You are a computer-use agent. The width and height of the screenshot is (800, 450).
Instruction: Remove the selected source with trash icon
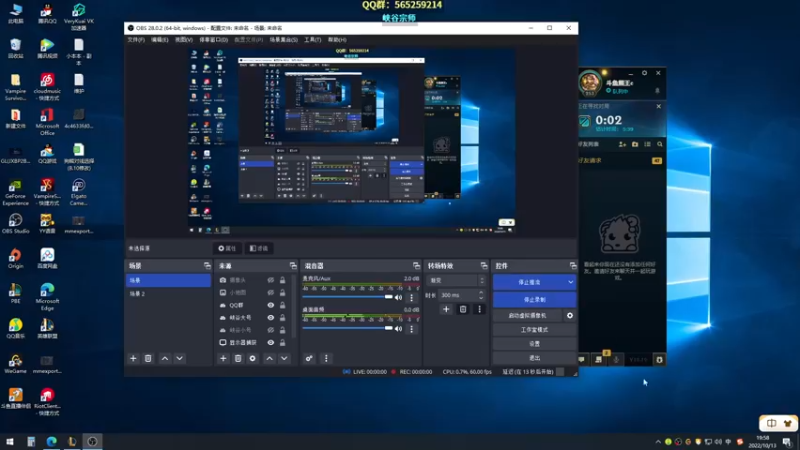(x=238, y=358)
